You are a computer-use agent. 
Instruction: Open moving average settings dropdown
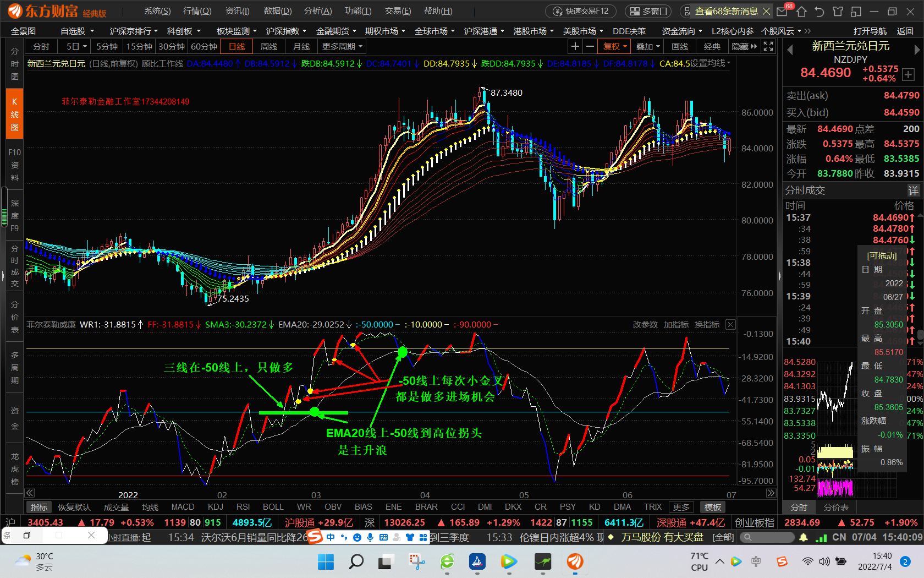pos(711,63)
